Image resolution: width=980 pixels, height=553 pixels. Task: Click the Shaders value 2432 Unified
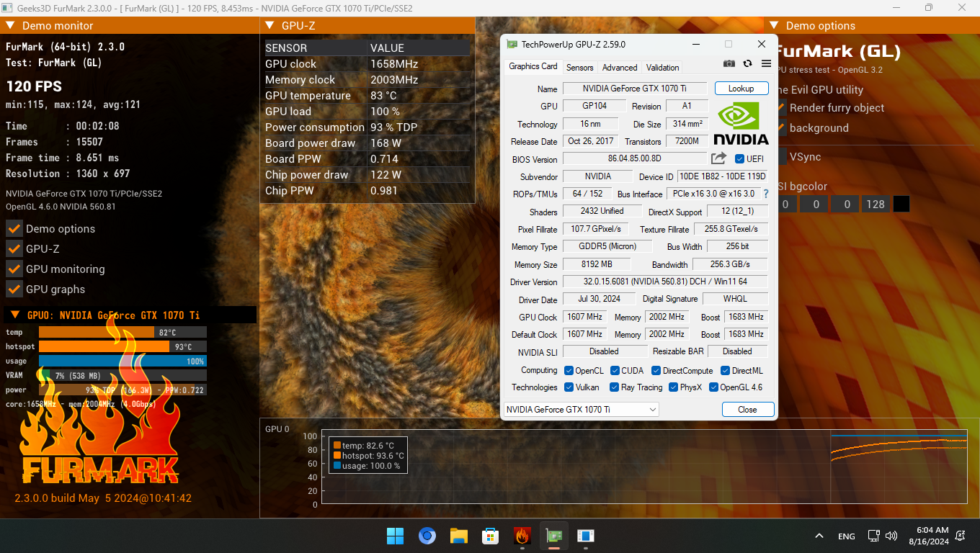coord(602,211)
